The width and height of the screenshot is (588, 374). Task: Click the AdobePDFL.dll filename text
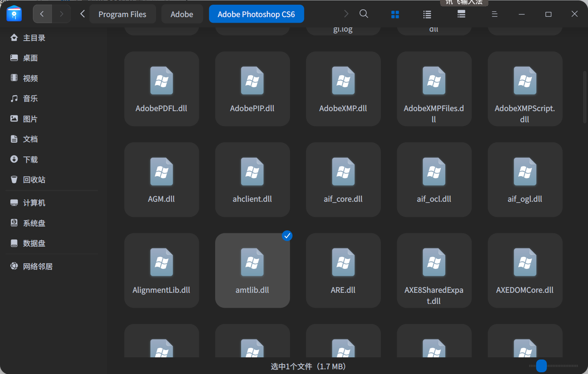(161, 108)
